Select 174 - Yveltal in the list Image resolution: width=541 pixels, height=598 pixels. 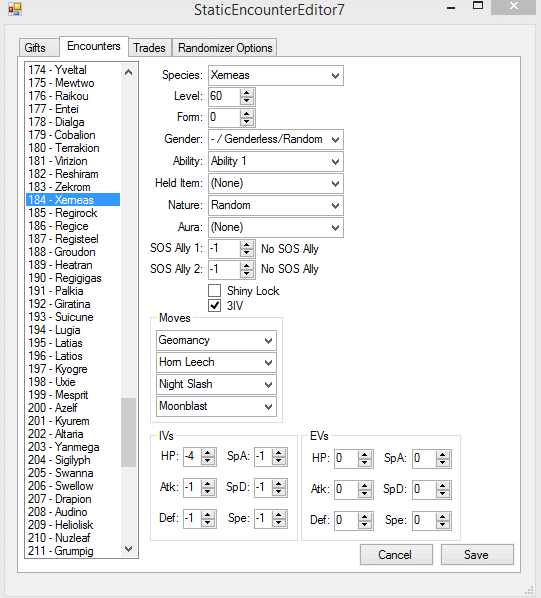pyautogui.click(x=73, y=70)
